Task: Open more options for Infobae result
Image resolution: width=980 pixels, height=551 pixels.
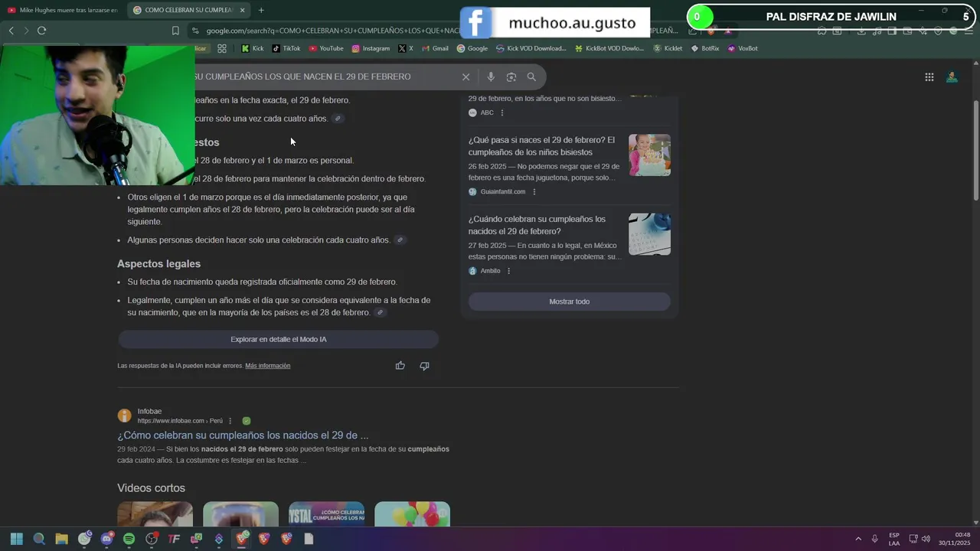Action: (x=230, y=421)
